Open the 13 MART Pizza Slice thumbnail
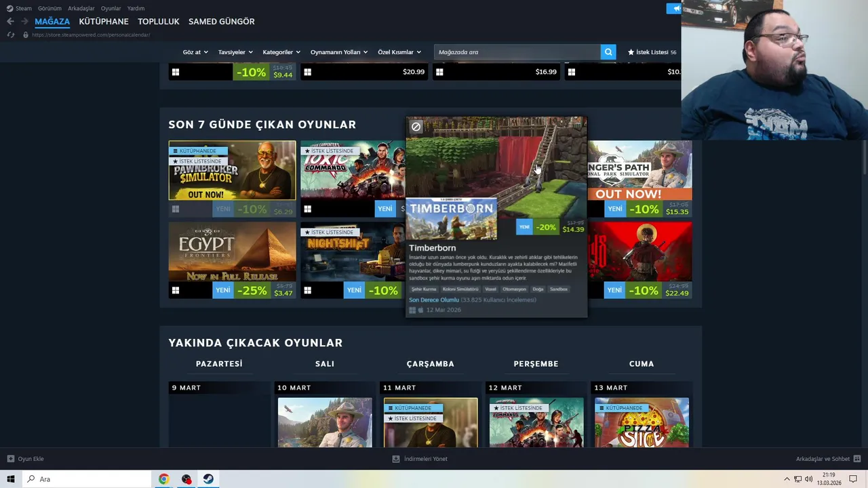Image resolution: width=868 pixels, height=488 pixels. [642, 423]
